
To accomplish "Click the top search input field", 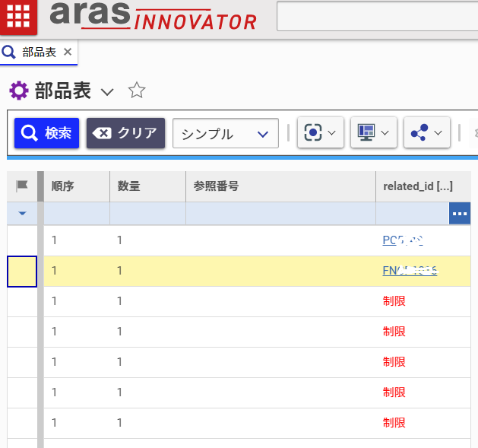I will tap(376, 16).
